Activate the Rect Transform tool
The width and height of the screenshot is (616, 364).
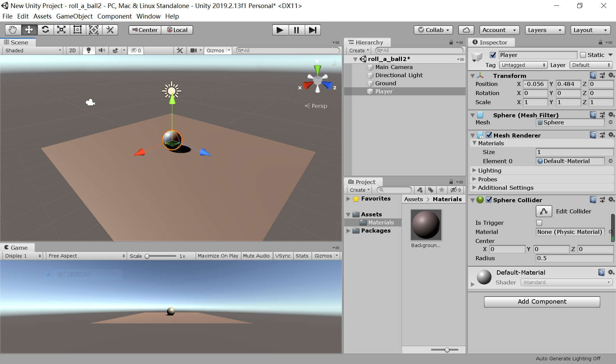pyautogui.click(x=78, y=30)
